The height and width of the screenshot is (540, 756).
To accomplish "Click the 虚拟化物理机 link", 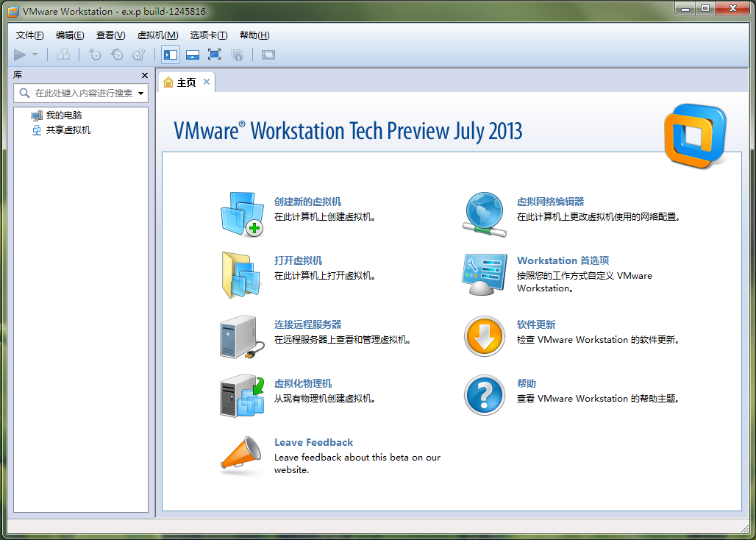I will (303, 384).
